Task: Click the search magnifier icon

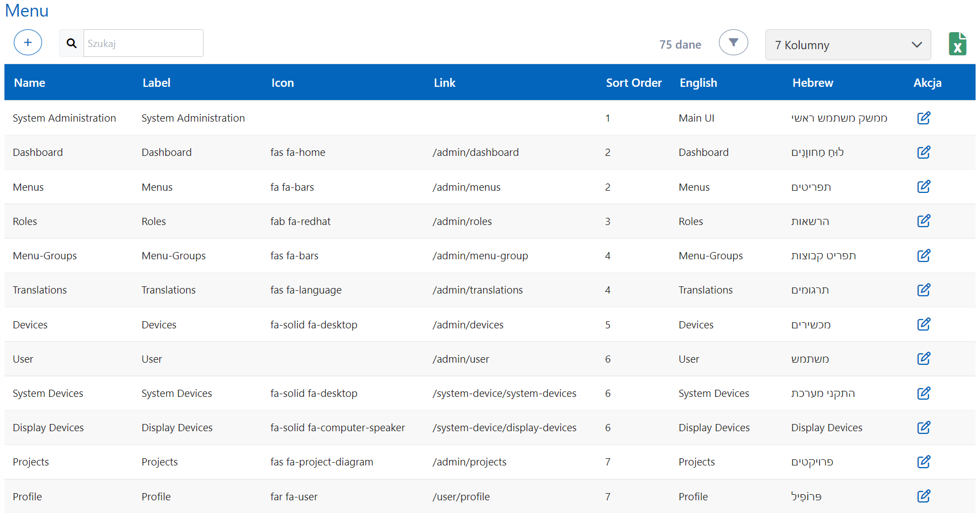Action: point(71,43)
